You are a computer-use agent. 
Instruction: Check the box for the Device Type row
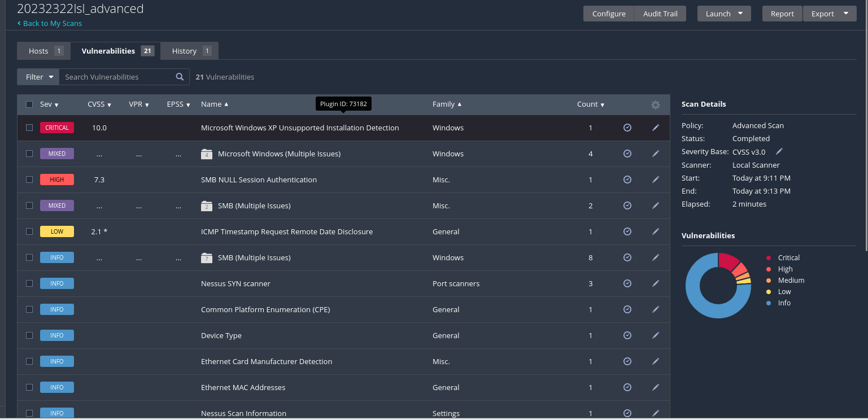click(29, 335)
